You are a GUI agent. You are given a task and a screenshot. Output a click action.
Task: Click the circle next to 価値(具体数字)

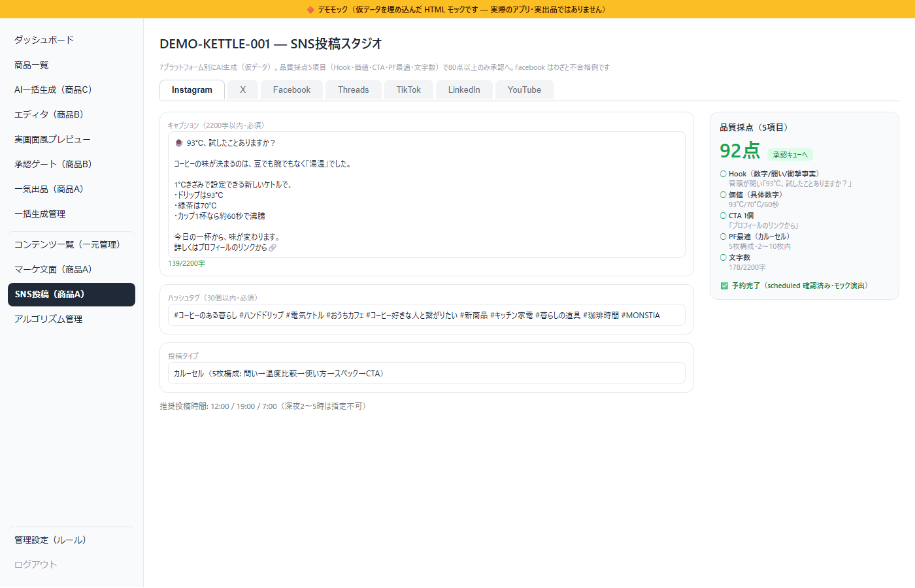click(724, 195)
